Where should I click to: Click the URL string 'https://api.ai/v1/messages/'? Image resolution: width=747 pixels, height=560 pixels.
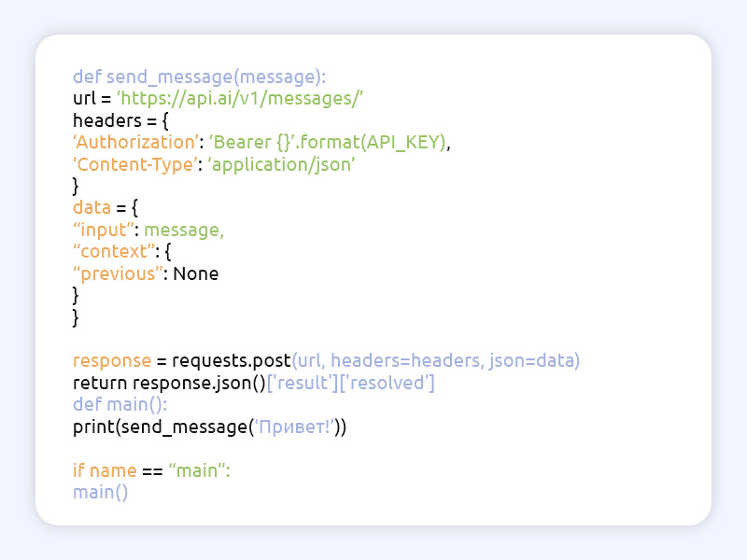point(240,99)
